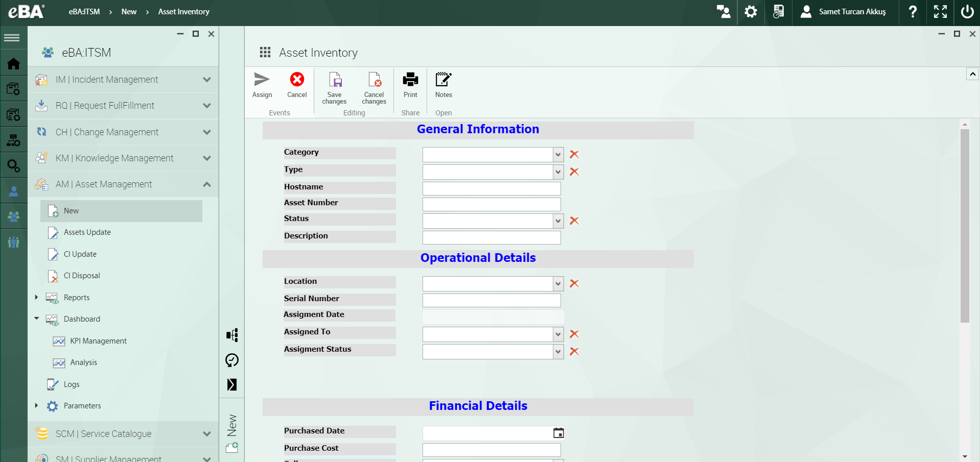Toggle fullscreen mode icon
The image size is (980, 462).
point(940,12)
